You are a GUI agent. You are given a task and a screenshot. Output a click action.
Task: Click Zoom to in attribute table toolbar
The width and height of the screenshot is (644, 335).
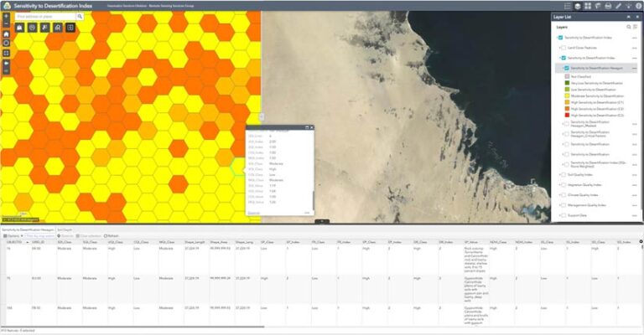(65, 236)
